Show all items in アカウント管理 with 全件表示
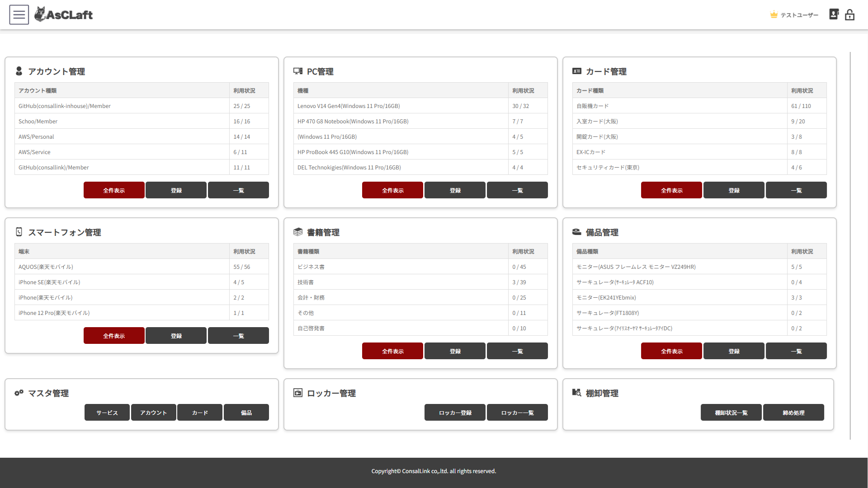 tap(114, 190)
